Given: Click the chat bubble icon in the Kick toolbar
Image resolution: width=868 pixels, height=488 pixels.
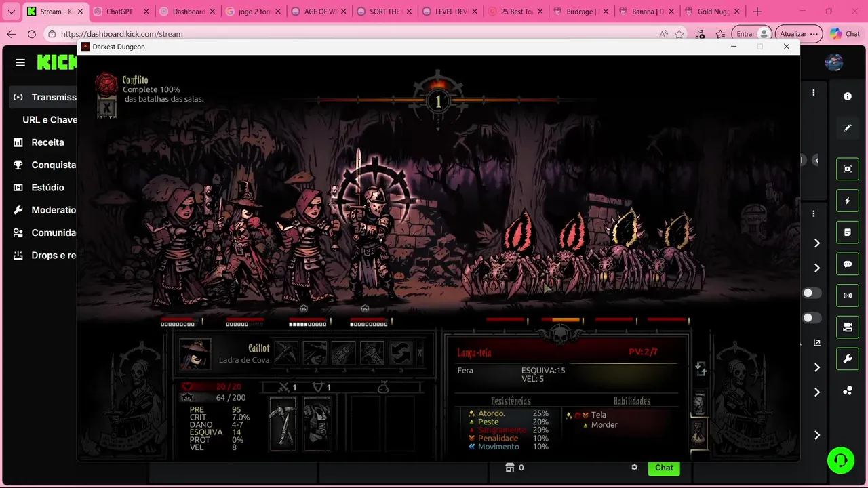Looking at the screenshot, I should click(x=848, y=264).
